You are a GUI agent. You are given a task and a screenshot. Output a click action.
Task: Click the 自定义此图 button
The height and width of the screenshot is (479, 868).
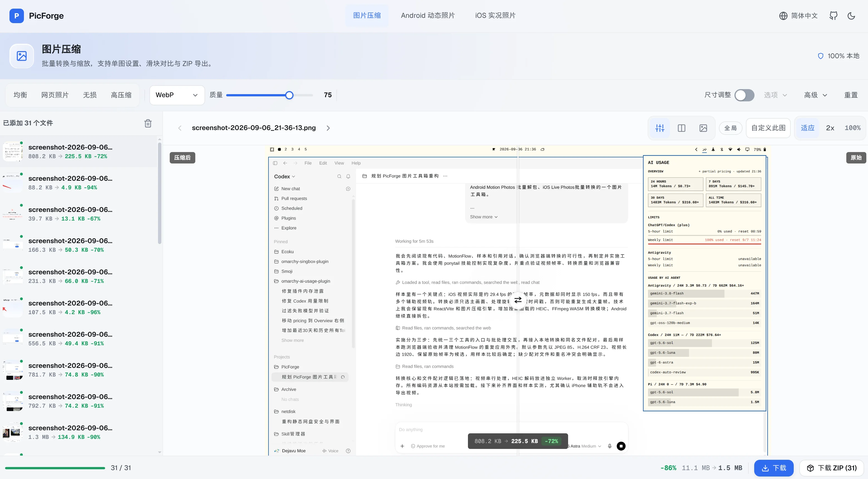[768, 128]
